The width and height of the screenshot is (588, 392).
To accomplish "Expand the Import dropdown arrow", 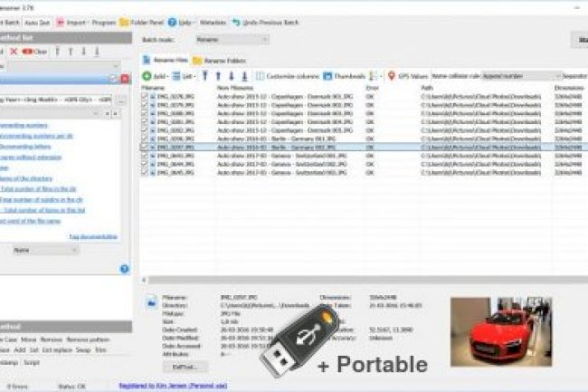I will pos(88,23).
